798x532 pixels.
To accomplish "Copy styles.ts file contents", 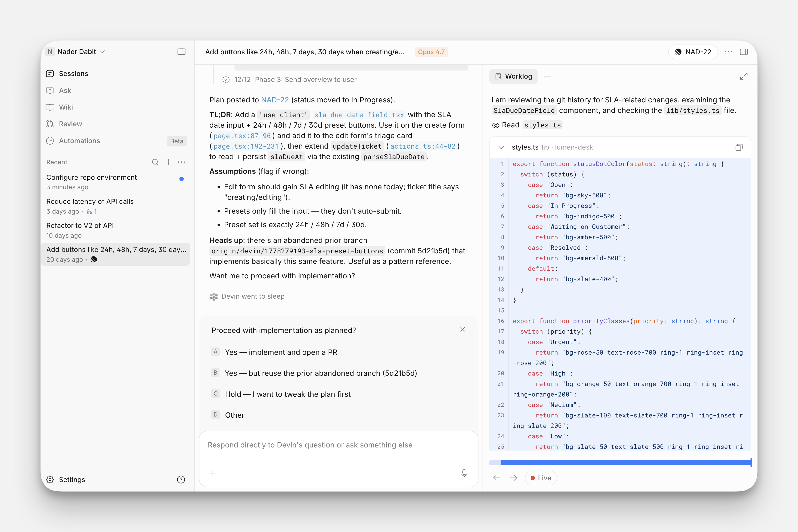I will 739,147.
